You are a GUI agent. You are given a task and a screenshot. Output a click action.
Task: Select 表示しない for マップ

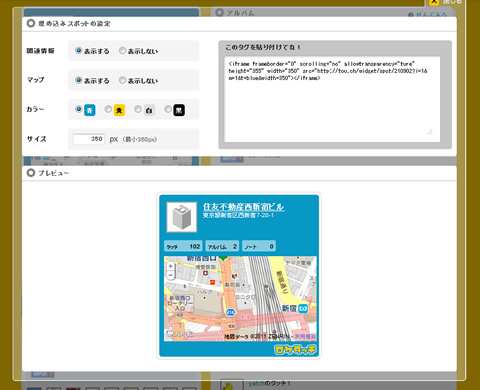[x=122, y=80]
